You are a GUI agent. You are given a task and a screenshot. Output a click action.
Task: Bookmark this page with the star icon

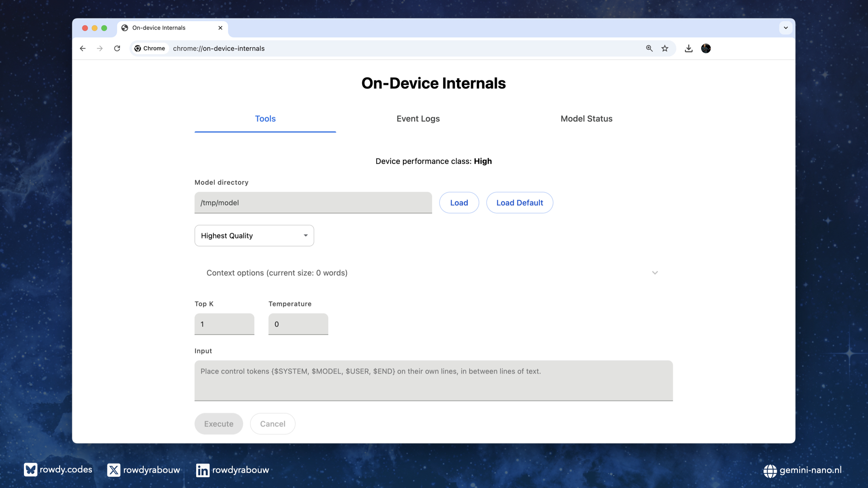click(665, 48)
